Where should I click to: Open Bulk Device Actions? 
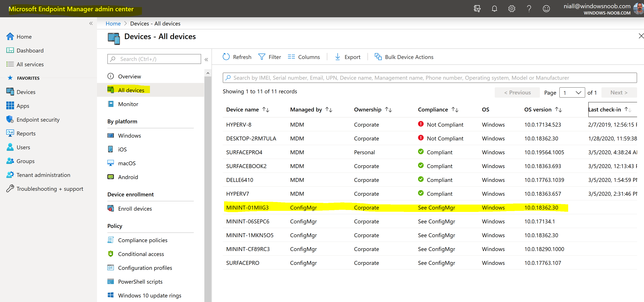404,57
